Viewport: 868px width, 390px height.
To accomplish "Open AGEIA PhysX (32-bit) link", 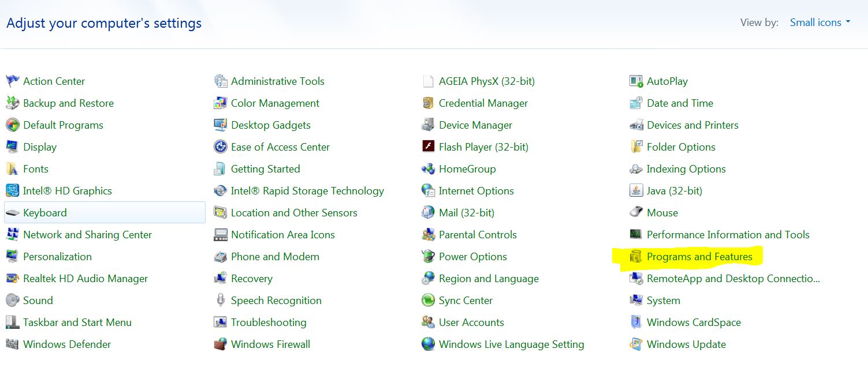I will (x=487, y=81).
